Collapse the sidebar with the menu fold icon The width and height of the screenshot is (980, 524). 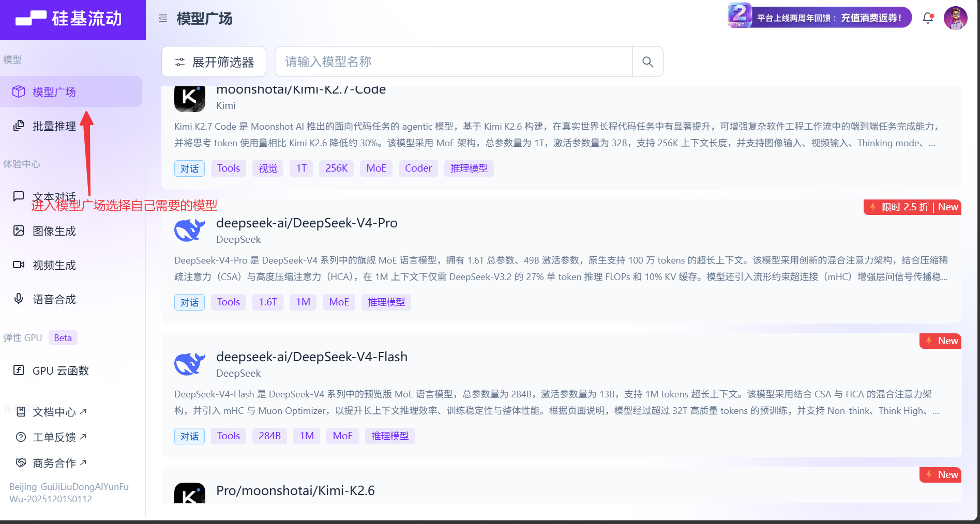tap(163, 19)
